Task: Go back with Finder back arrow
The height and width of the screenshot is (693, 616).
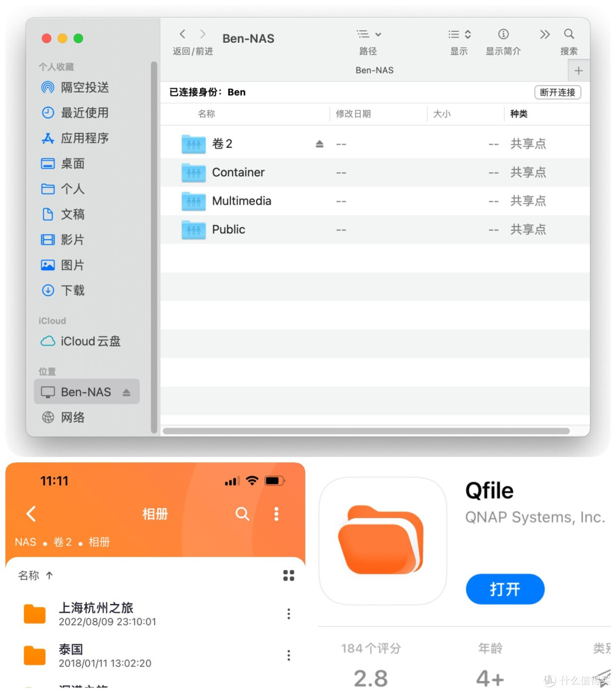Action: point(183,34)
